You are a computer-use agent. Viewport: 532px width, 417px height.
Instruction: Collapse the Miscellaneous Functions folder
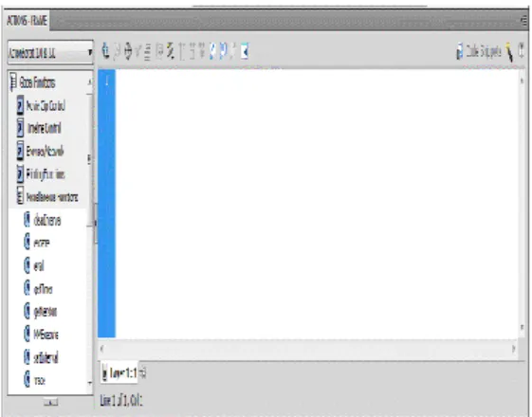pos(47,197)
